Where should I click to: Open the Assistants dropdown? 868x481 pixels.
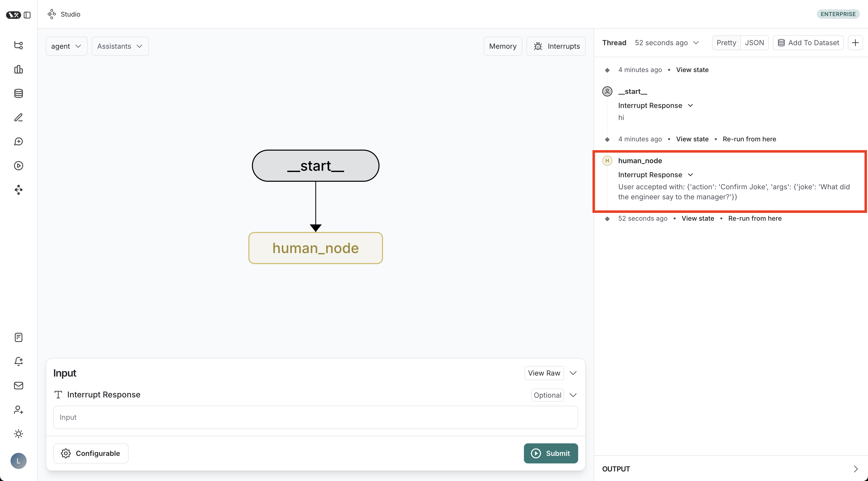120,46
